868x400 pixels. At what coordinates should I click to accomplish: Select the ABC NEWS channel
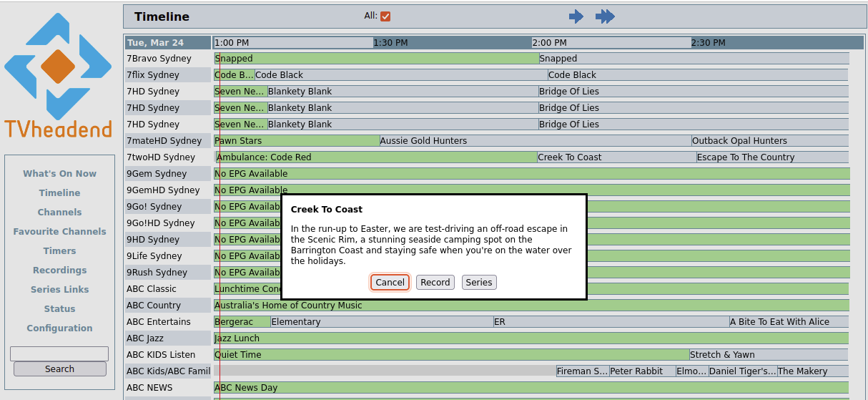tap(168, 388)
